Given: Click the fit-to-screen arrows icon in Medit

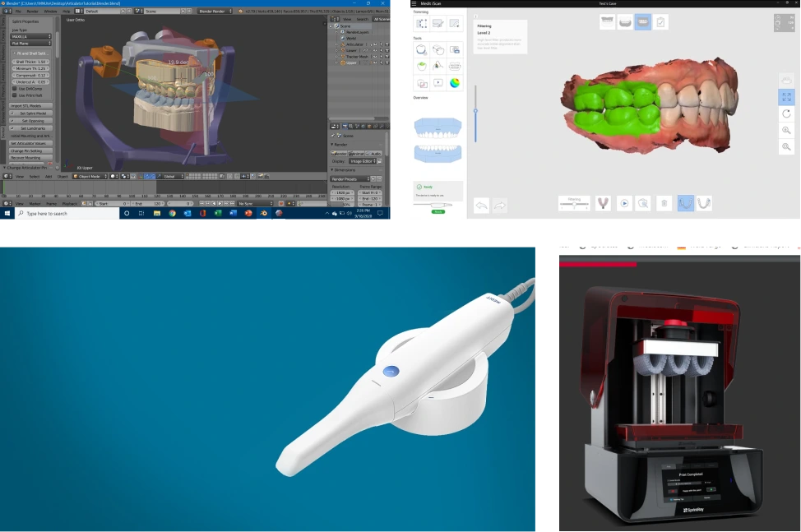Looking at the screenshot, I should (x=786, y=97).
